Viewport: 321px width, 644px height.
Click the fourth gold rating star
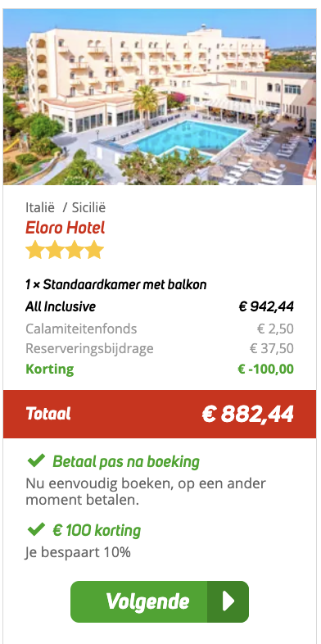pos(94,250)
